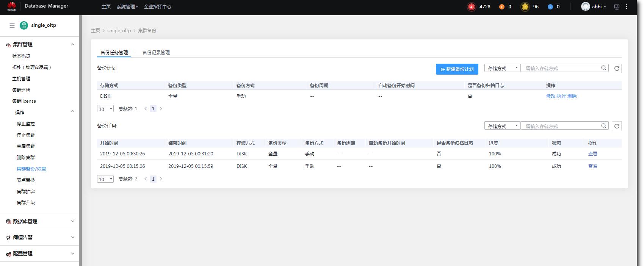Screen dimensions: 644x266
Task: Open 存储方式 dropdown in backup plan section
Action: coord(502,68)
